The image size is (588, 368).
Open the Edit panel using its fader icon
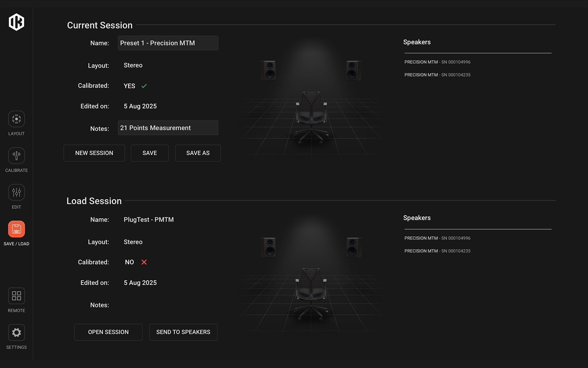(16, 192)
